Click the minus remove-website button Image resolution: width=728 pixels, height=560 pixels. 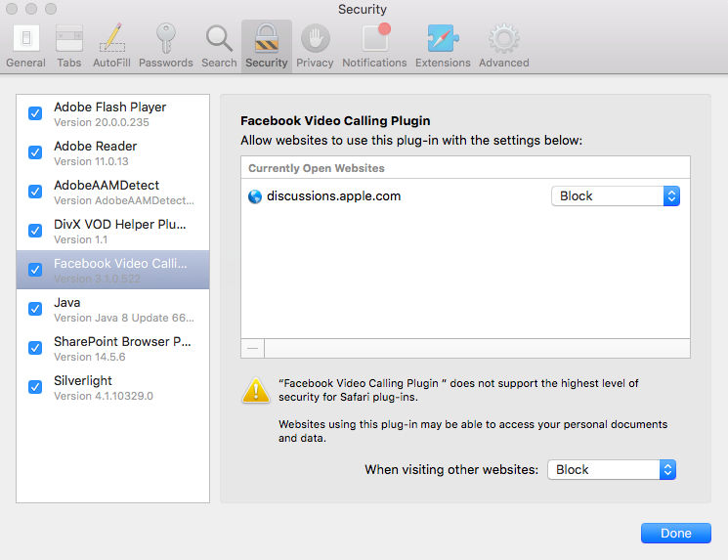click(x=252, y=348)
